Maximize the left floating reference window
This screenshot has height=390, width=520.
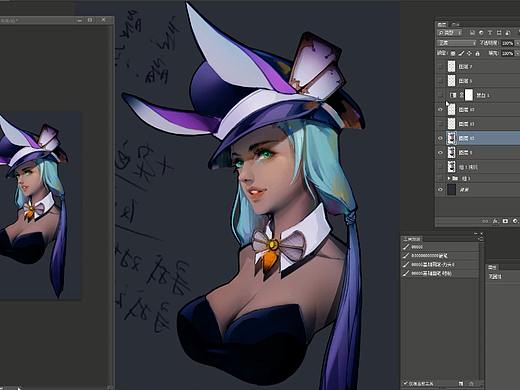(90, 20)
